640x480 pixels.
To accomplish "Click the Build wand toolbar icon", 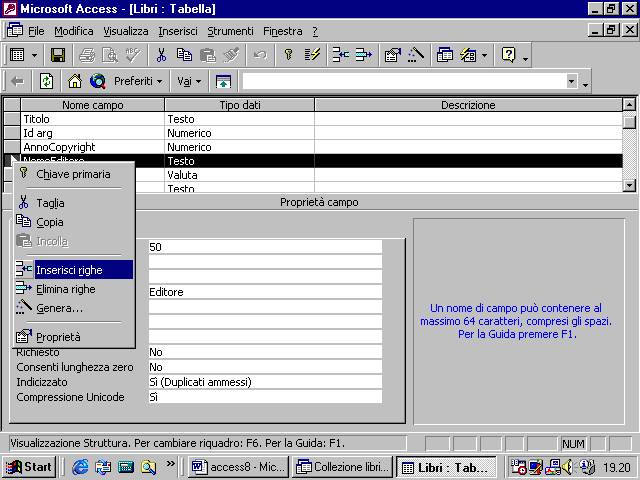I will point(416,55).
